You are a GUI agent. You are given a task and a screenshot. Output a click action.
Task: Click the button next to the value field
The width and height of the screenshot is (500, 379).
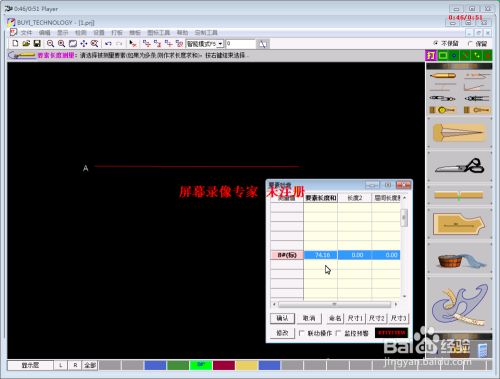click(263, 44)
